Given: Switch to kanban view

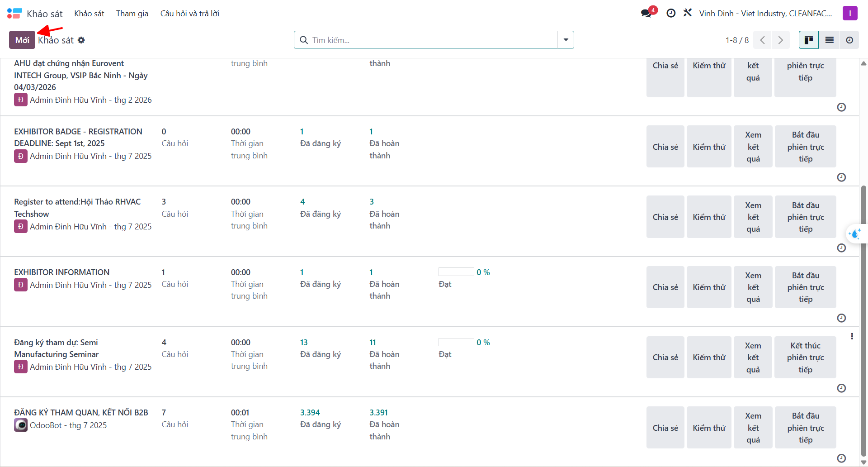Looking at the screenshot, I should (x=809, y=40).
